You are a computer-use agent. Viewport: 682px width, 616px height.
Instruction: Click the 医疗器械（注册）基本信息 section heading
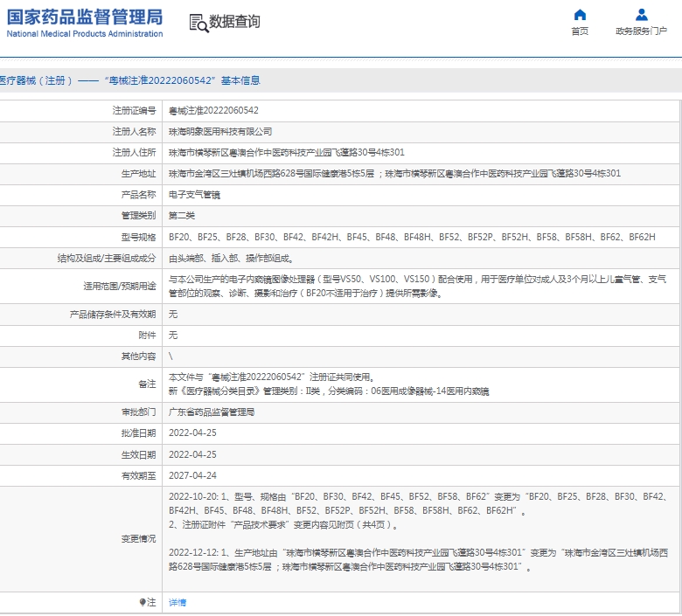(x=130, y=80)
